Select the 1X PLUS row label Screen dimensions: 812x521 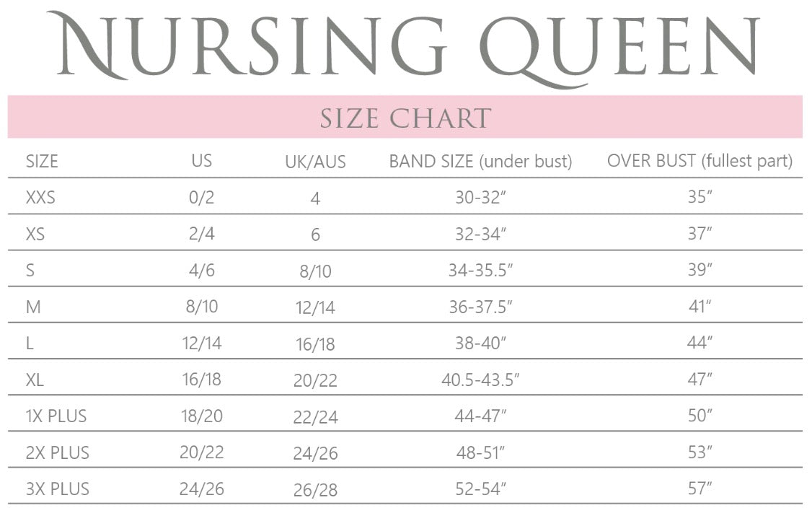(57, 416)
